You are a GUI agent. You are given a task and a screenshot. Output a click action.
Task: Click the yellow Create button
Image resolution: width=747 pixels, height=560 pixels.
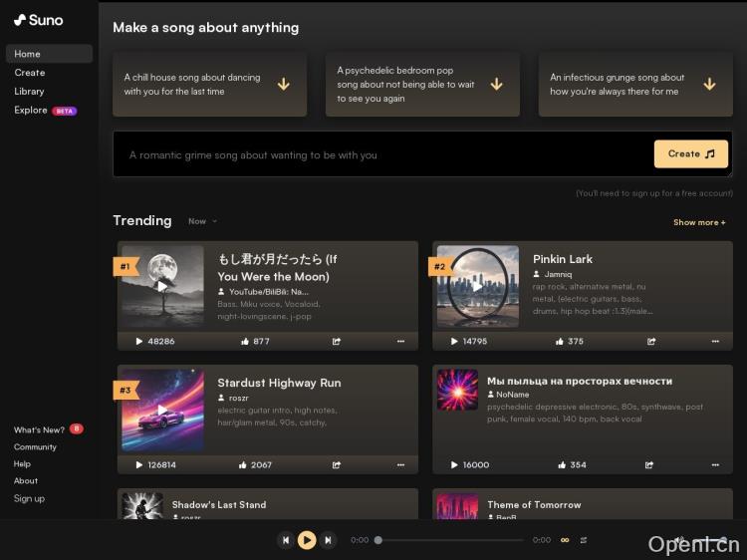tap(690, 154)
